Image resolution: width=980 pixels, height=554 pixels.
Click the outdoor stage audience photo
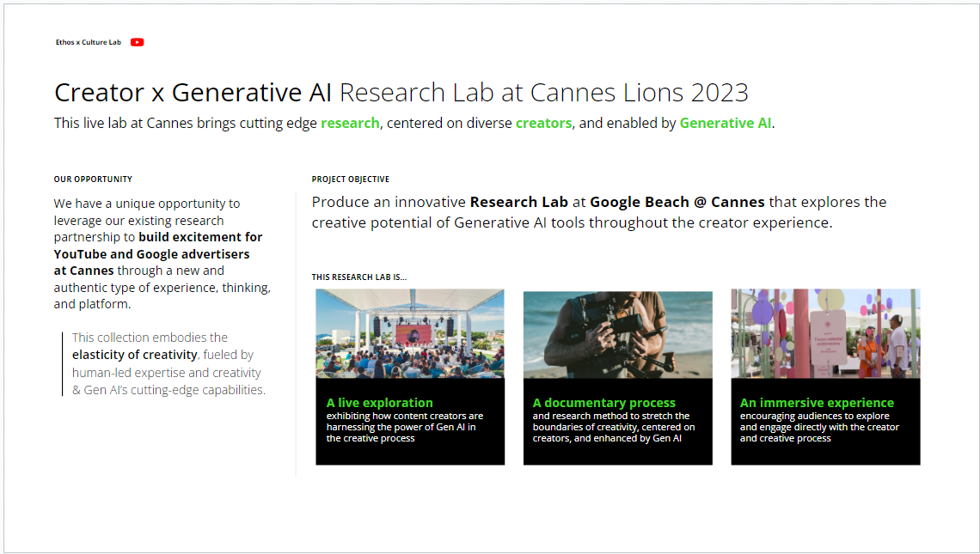[x=410, y=333]
